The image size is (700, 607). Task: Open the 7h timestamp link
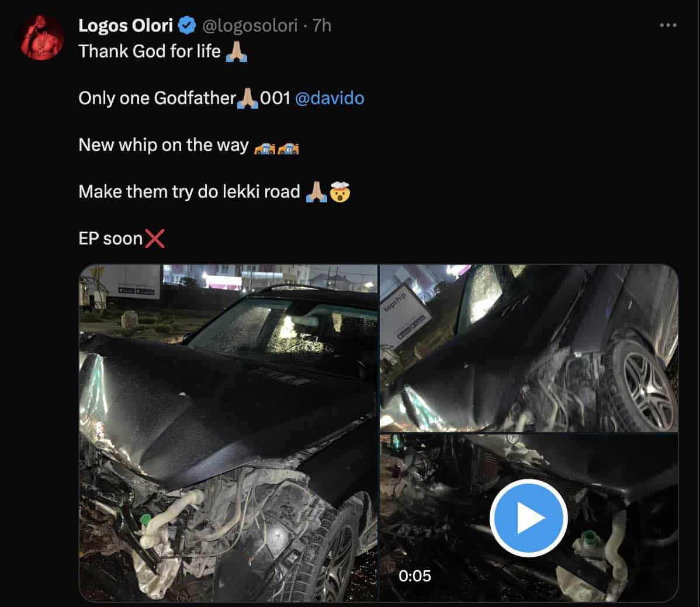click(x=322, y=26)
